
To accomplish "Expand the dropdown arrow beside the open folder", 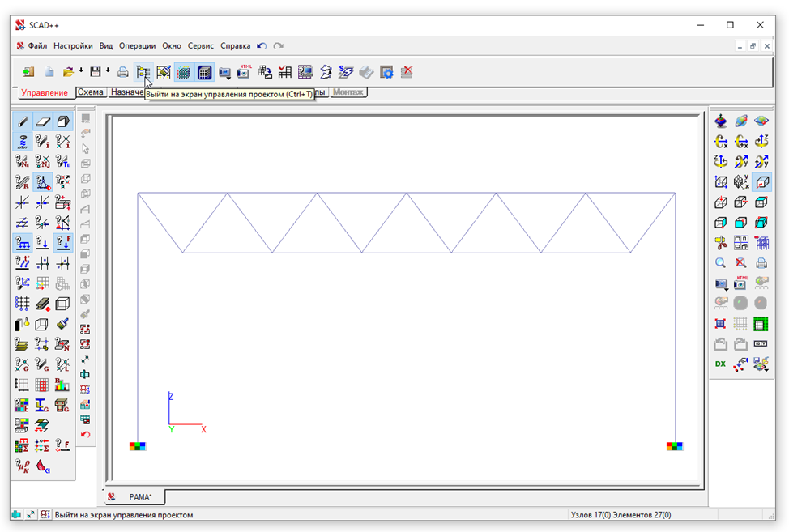I will [80, 70].
